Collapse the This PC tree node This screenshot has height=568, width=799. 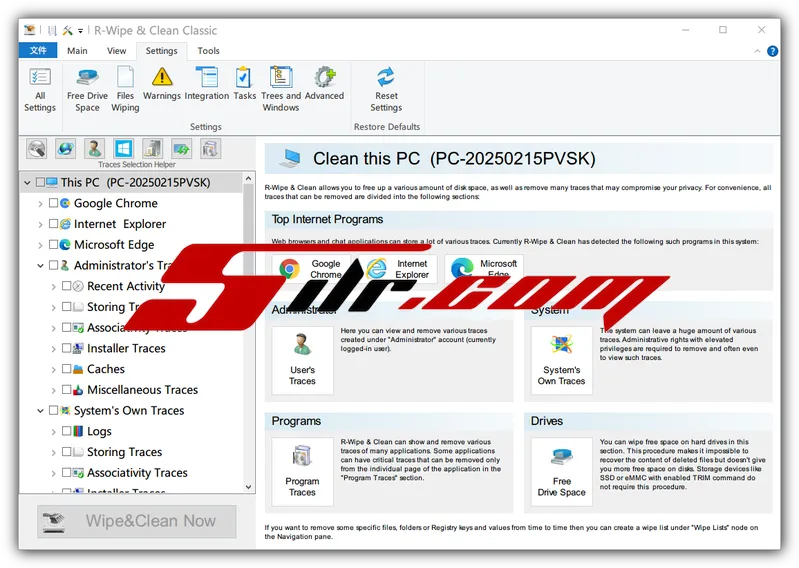point(27,182)
